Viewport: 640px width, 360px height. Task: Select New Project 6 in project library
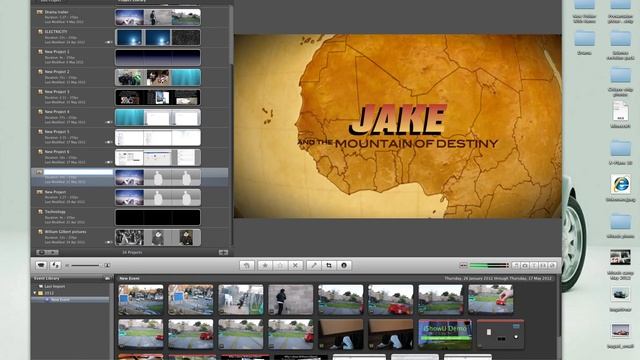coord(129,157)
